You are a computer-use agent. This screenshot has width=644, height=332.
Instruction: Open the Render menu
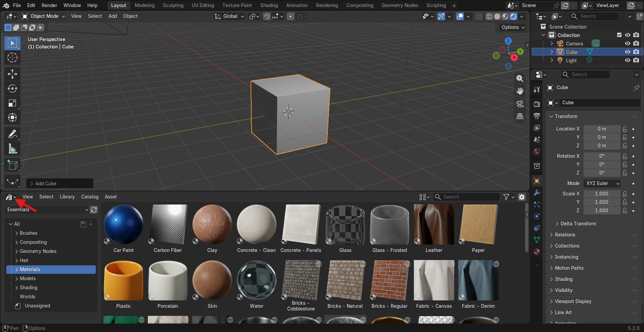click(49, 5)
